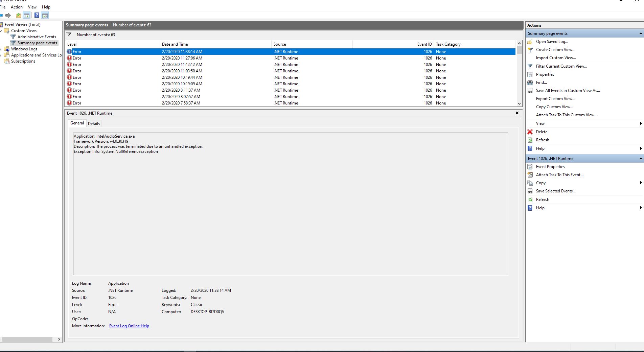Click the event list scrollbar down arrow
This screenshot has height=352, width=644.
click(x=519, y=104)
